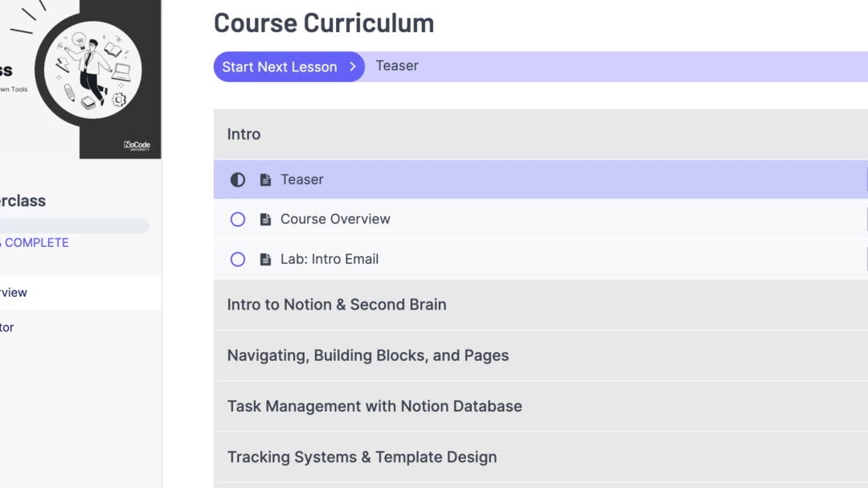The height and width of the screenshot is (488, 868).
Task: Open the Course Overview lesson
Action: point(335,219)
